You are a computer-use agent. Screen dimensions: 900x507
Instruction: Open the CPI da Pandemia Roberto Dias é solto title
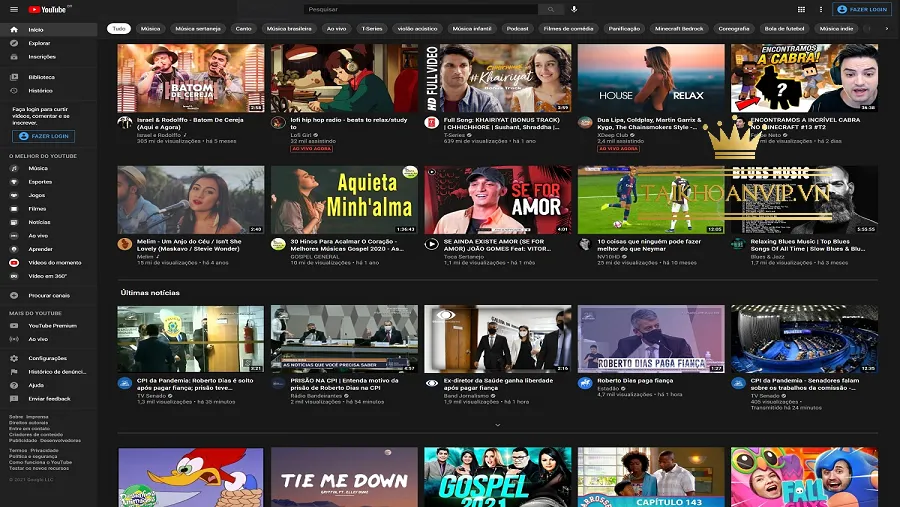[x=195, y=384]
